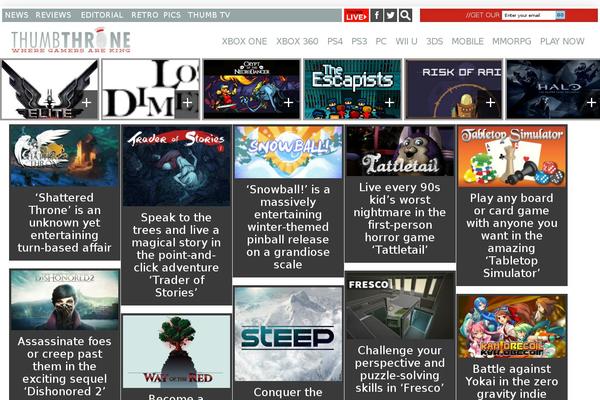
Task: Click the search magnifier icon
Action: point(405,15)
